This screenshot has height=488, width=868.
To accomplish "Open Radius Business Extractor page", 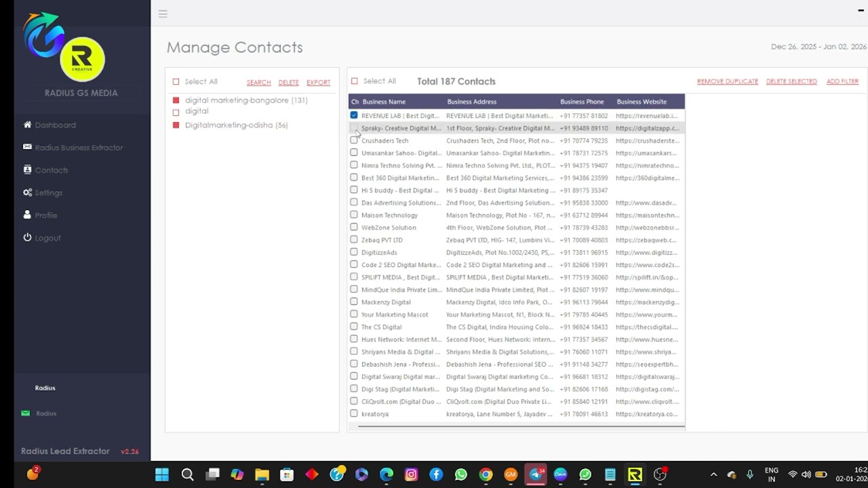I will point(79,147).
